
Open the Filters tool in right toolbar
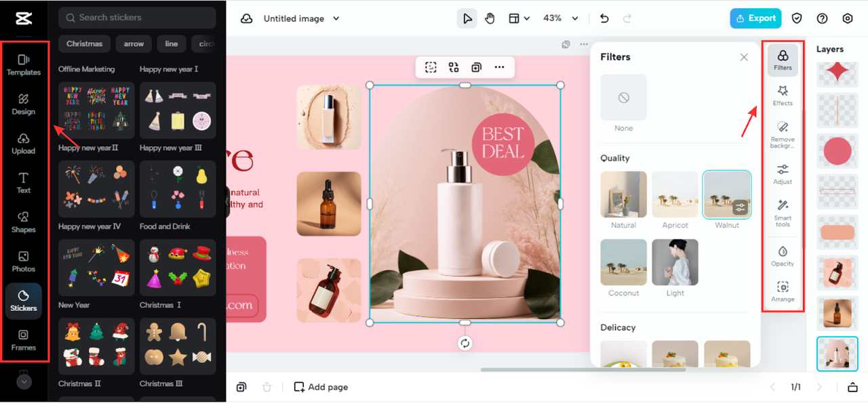point(783,60)
